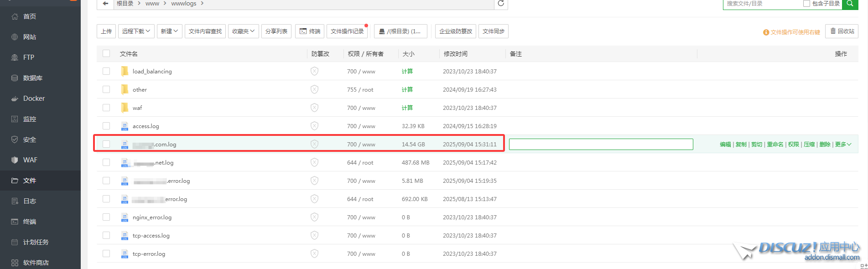Check the waf folder row checkbox
This screenshot has height=269, width=868.
tap(106, 108)
